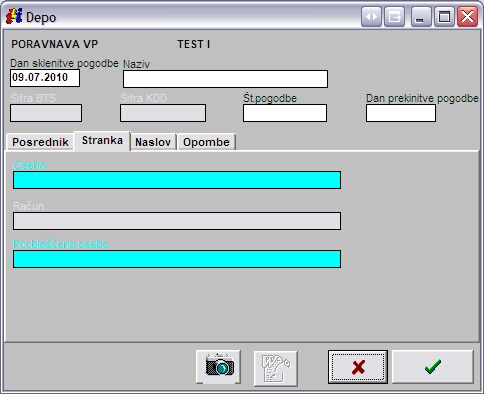Select the Stranka tab

pyautogui.click(x=102, y=141)
